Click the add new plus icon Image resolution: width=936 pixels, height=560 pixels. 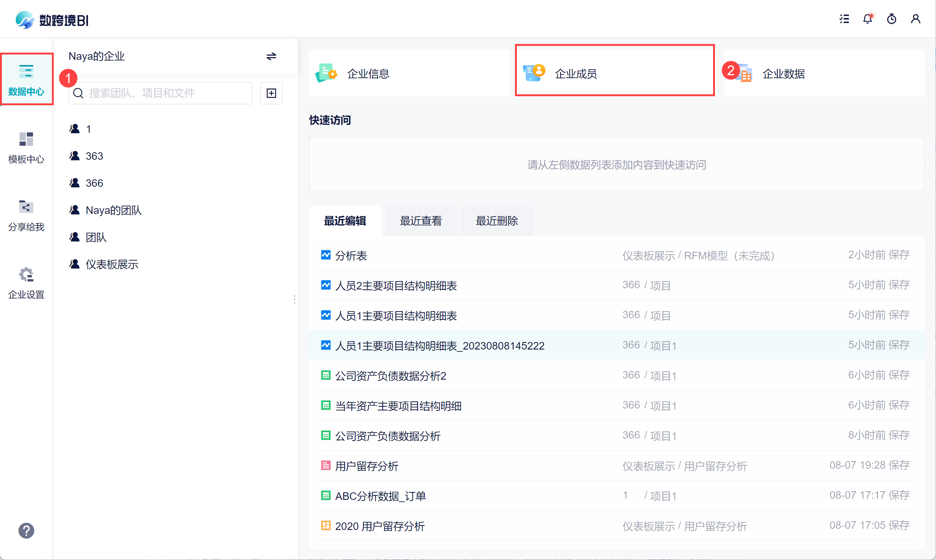tap(271, 93)
